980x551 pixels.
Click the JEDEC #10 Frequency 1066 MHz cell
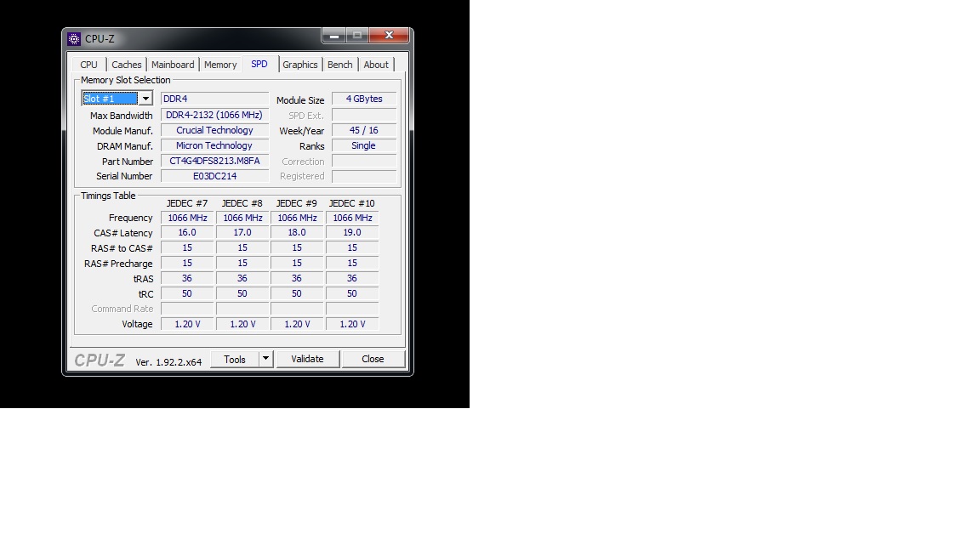352,218
